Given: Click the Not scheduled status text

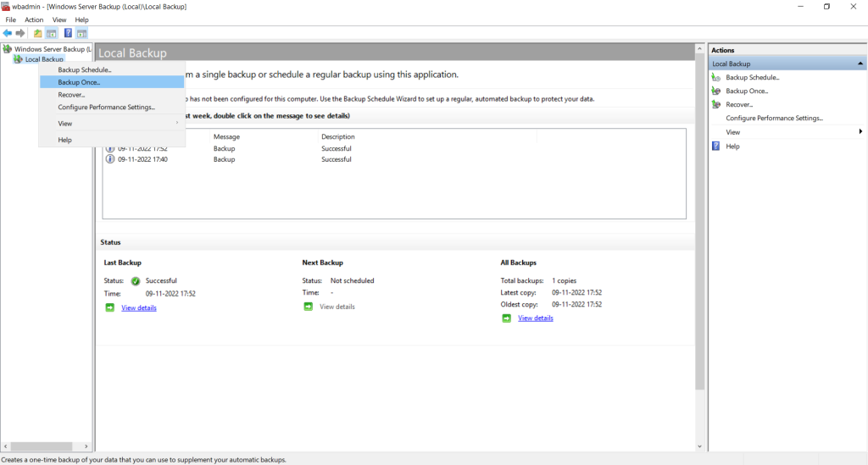Looking at the screenshot, I should pos(352,280).
